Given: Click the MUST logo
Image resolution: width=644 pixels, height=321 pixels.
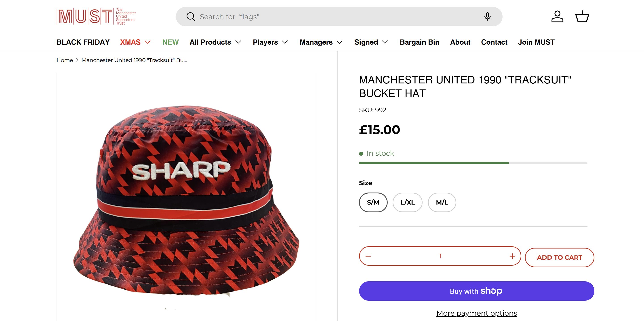Looking at the screenshot, I should click(96, 17).
